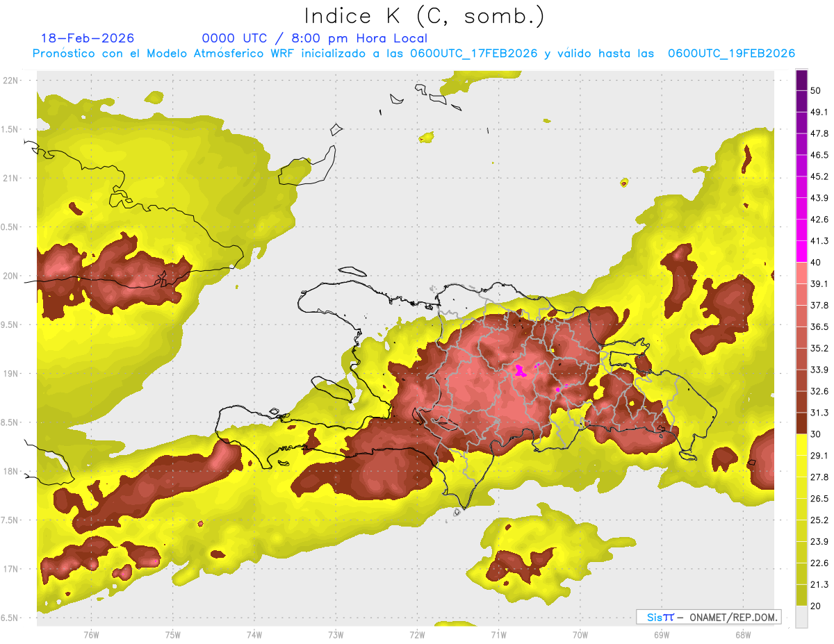
Task: Click the colorbar value '20'
Action: pyautogui.click(x=816, y=606)
